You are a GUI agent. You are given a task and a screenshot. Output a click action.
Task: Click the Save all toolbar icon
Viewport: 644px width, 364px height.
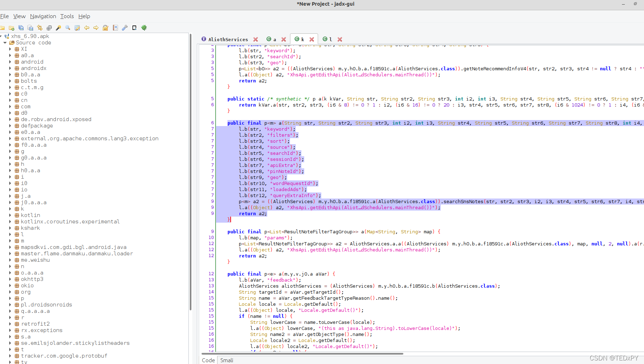(21, 28)
